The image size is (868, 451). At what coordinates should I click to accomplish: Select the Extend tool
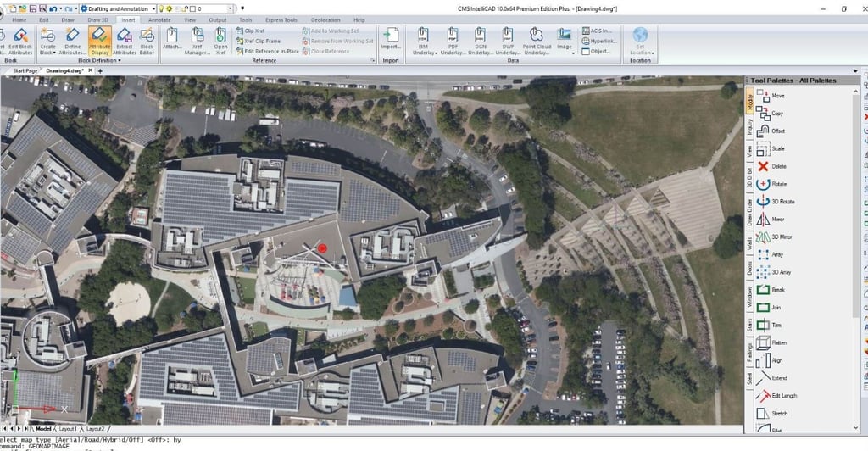pyautogui.click(x=771, y=378)
